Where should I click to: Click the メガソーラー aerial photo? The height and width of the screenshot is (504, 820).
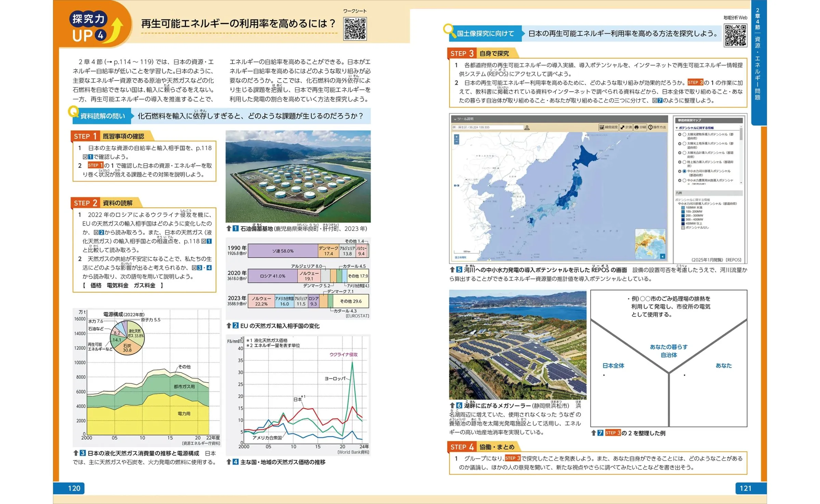click(x=518, y=345)
